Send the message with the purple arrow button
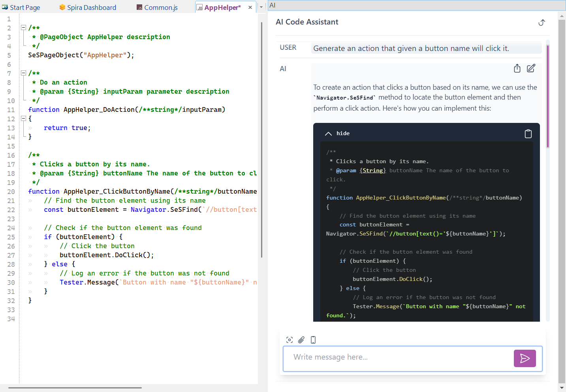 pos(525,358)
